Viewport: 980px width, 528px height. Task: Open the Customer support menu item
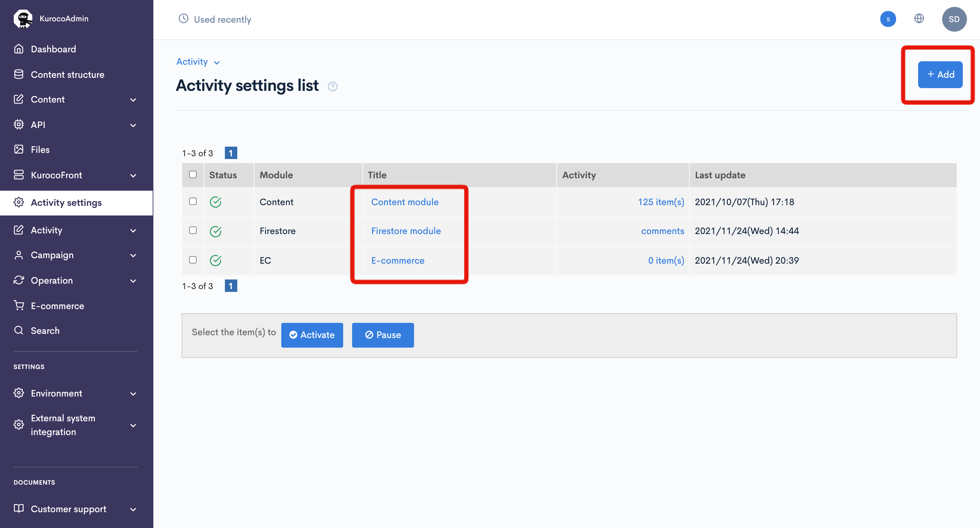coord(68,509)
